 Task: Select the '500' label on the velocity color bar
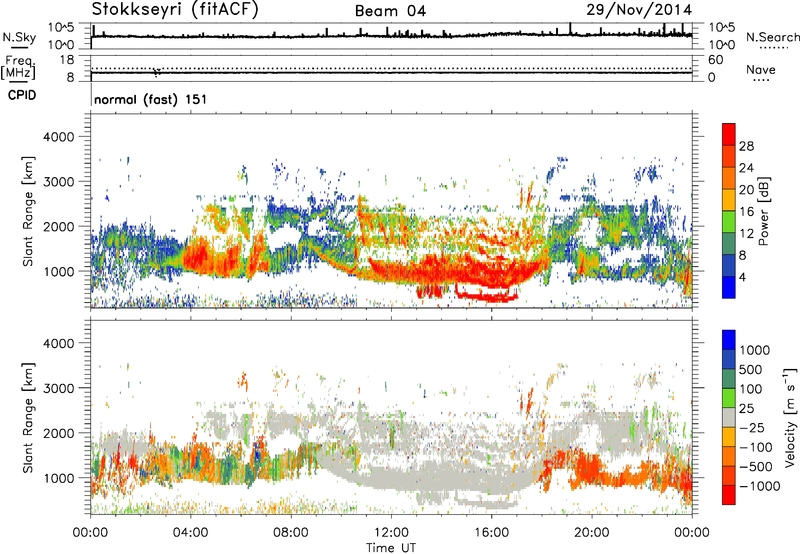[x=751, y=369]
